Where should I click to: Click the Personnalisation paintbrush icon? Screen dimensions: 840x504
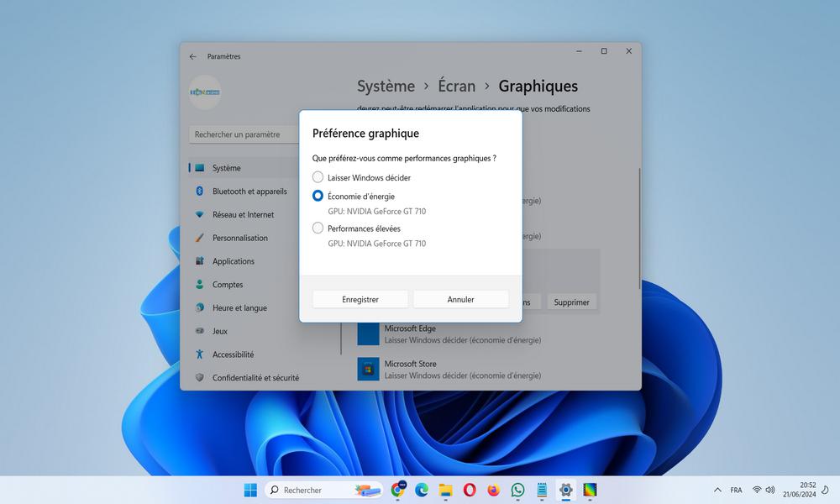[200, 238]
